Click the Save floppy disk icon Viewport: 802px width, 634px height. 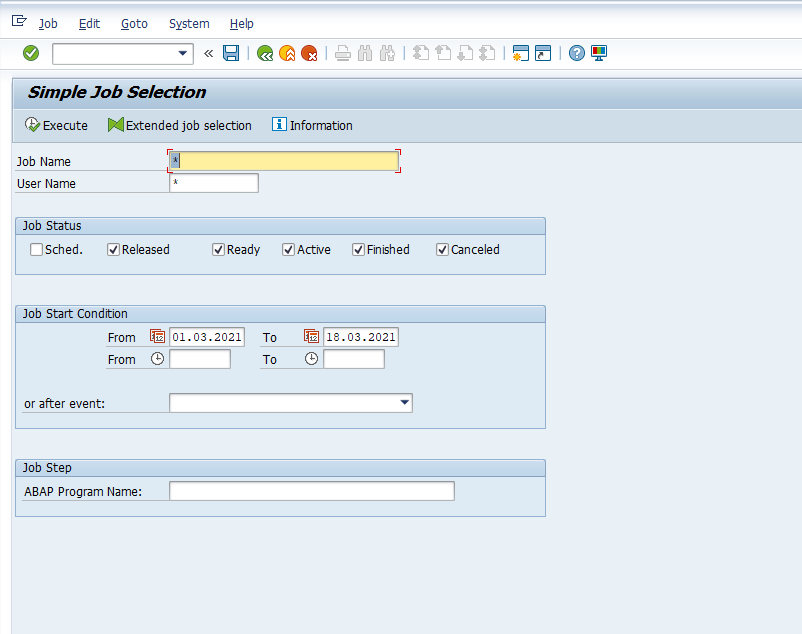231,53
